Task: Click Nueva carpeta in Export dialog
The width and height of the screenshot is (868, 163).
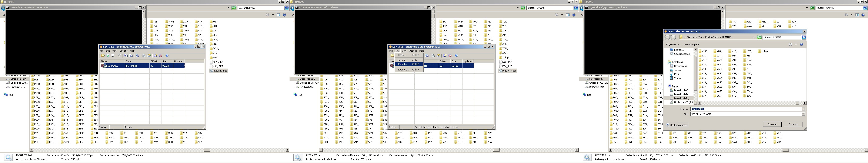Action: click(x=691, y=44)
